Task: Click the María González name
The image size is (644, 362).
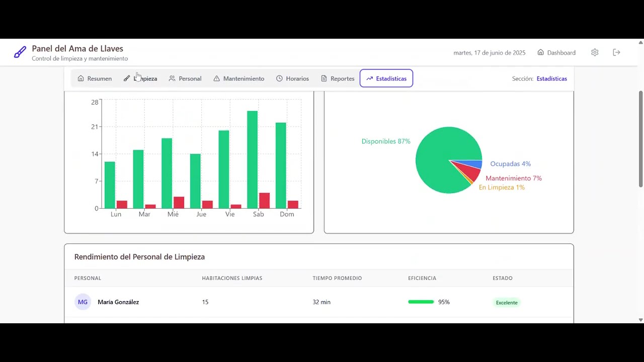Action: (118, 302)
